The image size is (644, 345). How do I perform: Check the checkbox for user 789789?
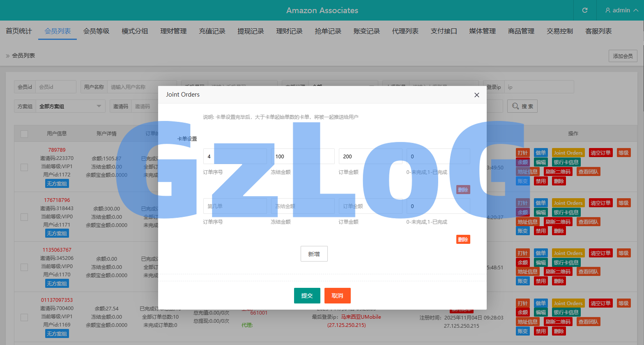point(24,167)
